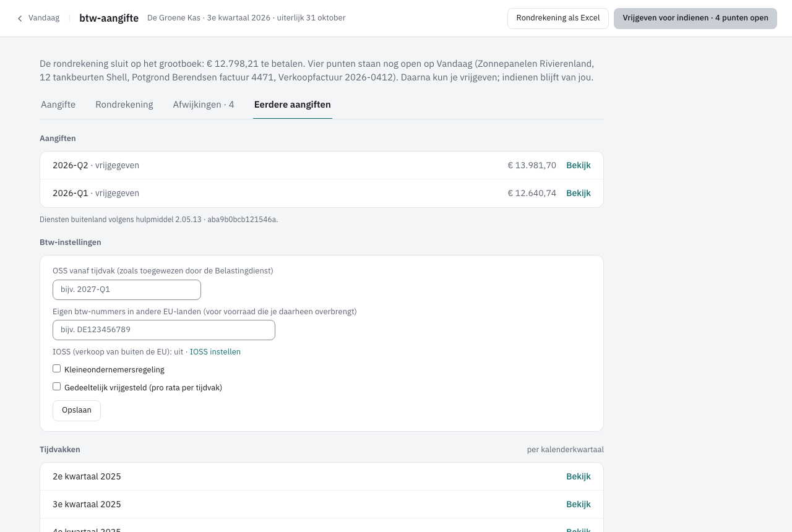
Task: Click the 2026-Q1 · vrijgegeven row label
Action: [x=96, y=193]
